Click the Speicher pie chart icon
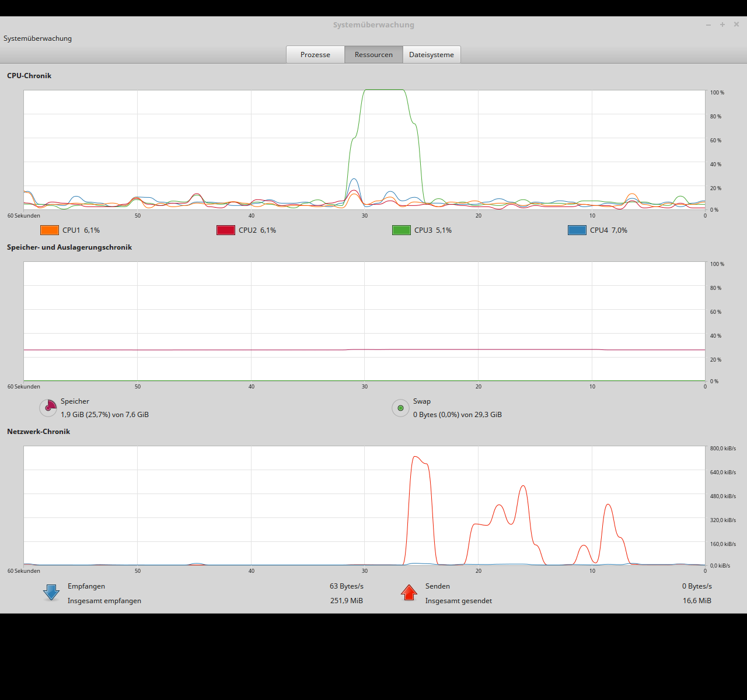 pos(48,408)
